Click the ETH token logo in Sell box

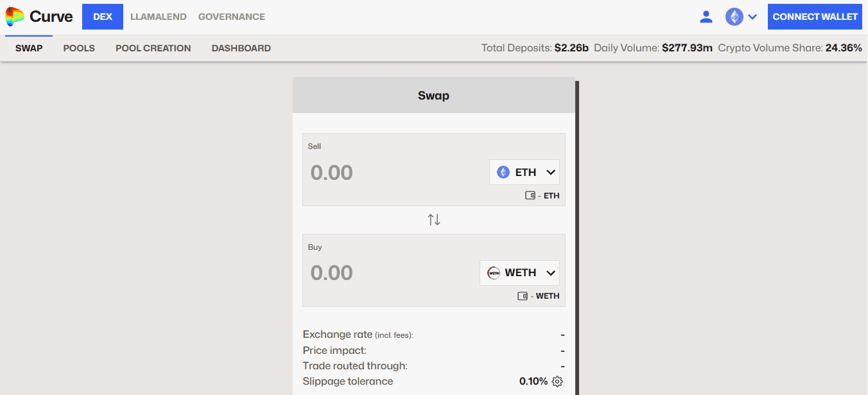(x=503, y=172)
